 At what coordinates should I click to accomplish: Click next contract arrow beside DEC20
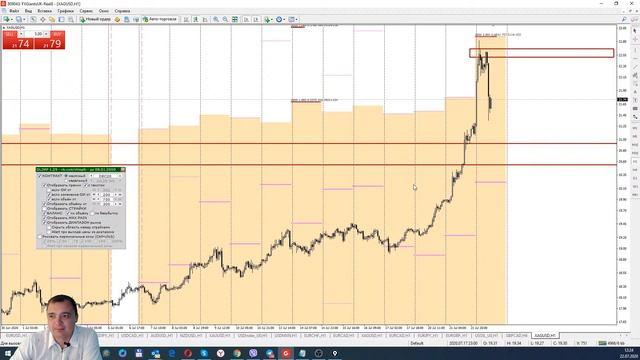pyautogui.click(x=120, y=176)
